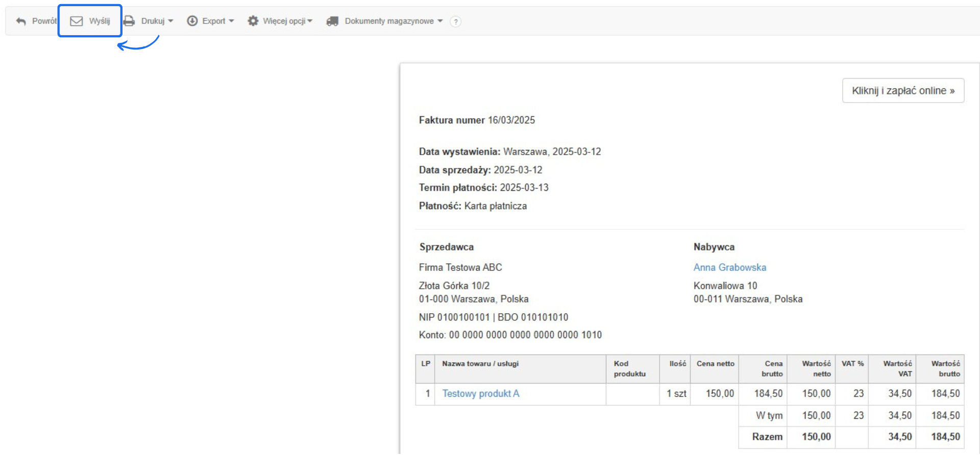Click the Powrót text label
Image resolution: width=980 pixels, height=455 pixels.
click(x=44, y=21)
